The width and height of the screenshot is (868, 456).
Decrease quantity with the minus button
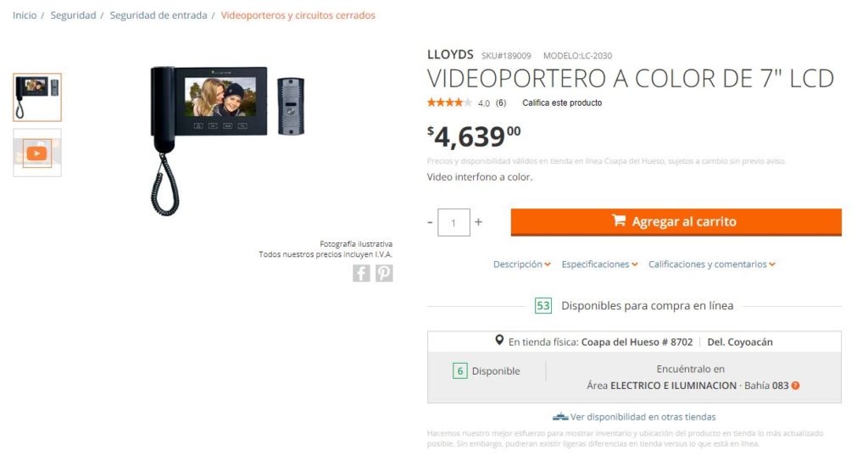[430, 222]
